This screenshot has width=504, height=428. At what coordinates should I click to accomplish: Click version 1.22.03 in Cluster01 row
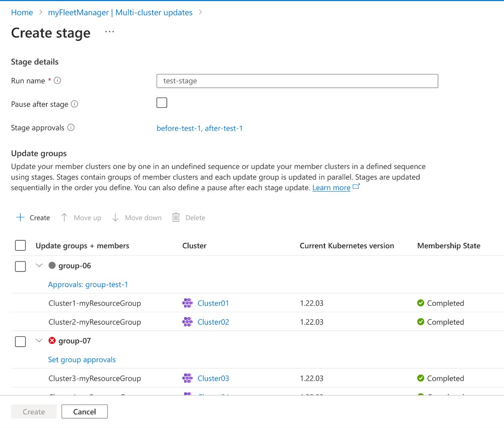coord(312,303)
